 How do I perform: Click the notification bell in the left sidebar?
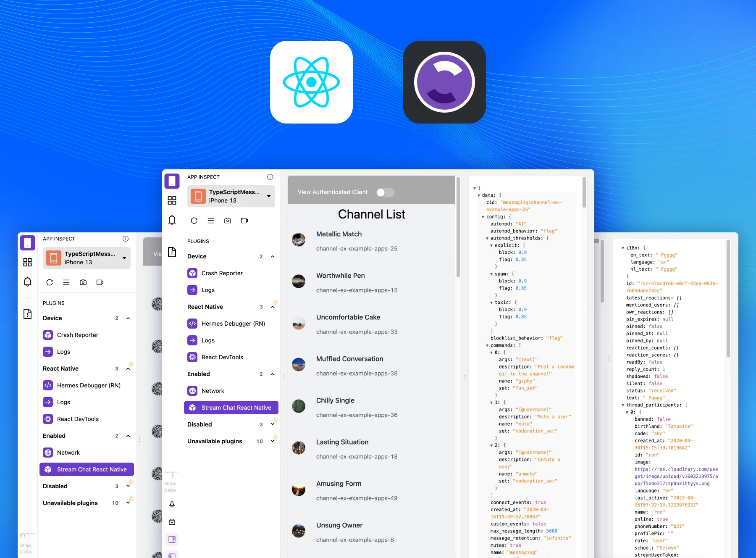[x=172, y=220]
